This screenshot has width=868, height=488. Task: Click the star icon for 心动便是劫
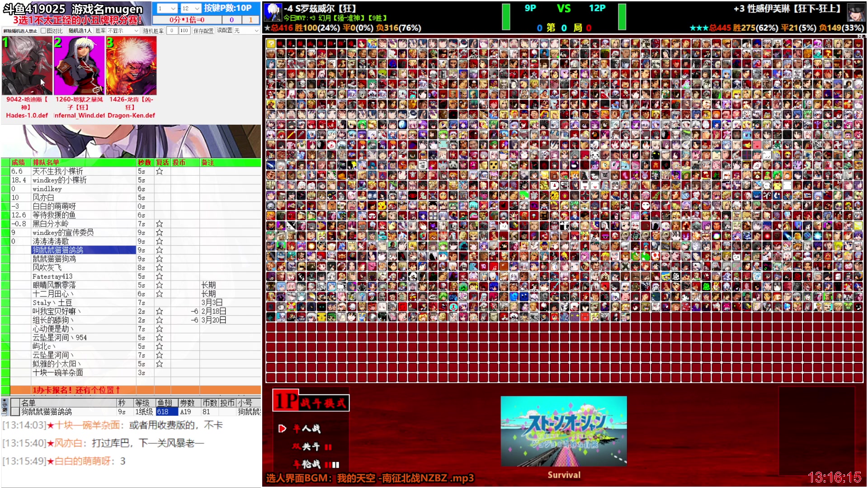pos(159,328)
